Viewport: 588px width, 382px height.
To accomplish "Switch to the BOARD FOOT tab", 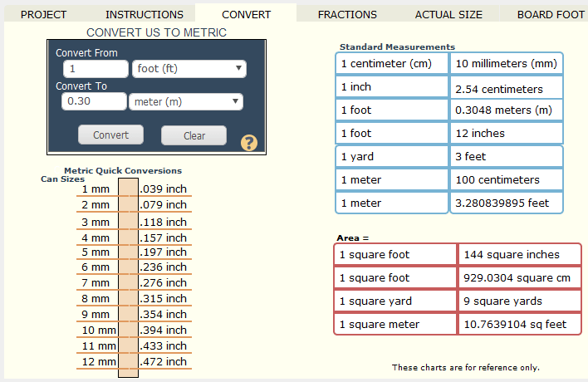I will [x=551, y=14].
